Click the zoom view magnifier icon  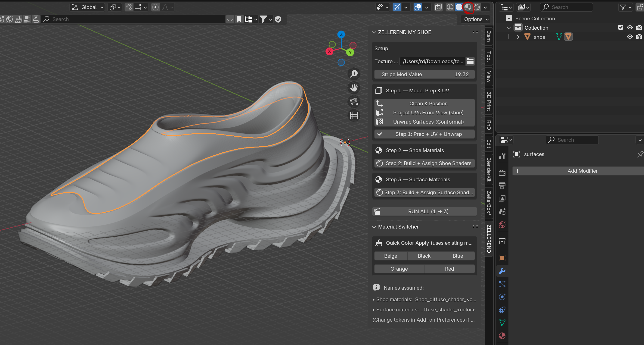coord(354,74)
